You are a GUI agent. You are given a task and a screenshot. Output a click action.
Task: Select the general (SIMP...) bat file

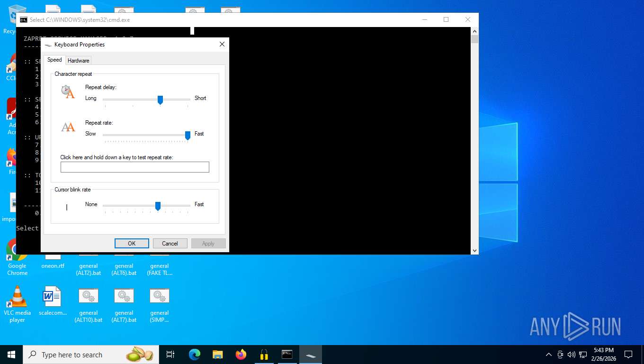(x=160, y=304)
